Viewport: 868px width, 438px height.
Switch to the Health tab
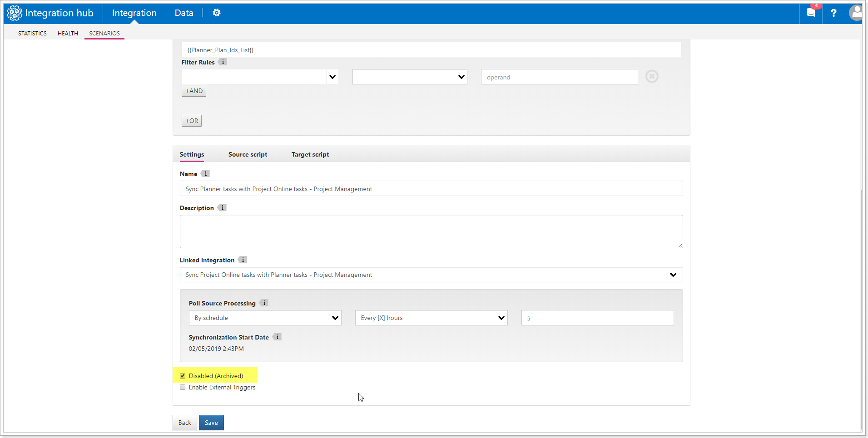68,33
